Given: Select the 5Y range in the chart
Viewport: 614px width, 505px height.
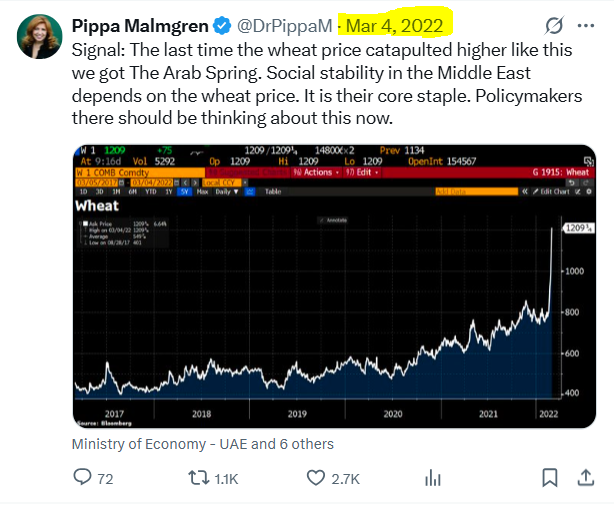Looking at the screenshot, I should (x=184, y=192).
